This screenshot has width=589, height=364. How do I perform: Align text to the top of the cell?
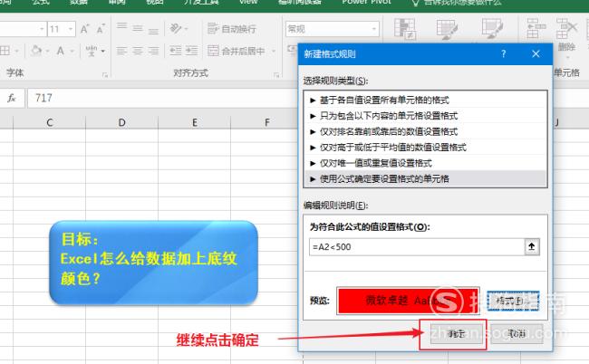click(121, 28)
